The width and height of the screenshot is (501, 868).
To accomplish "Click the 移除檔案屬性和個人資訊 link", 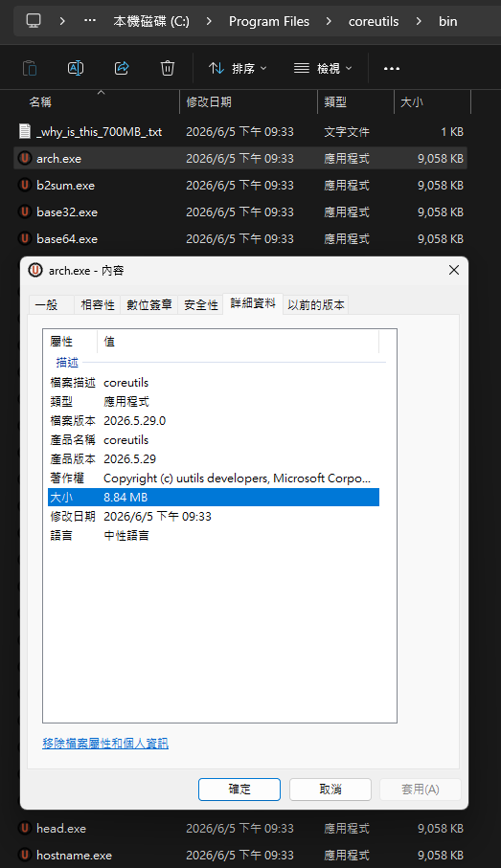I will tap(105, 743).
